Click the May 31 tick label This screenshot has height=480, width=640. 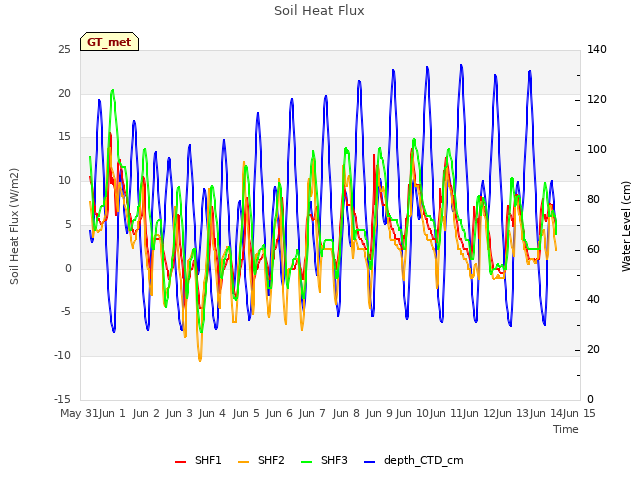point(79,413)
